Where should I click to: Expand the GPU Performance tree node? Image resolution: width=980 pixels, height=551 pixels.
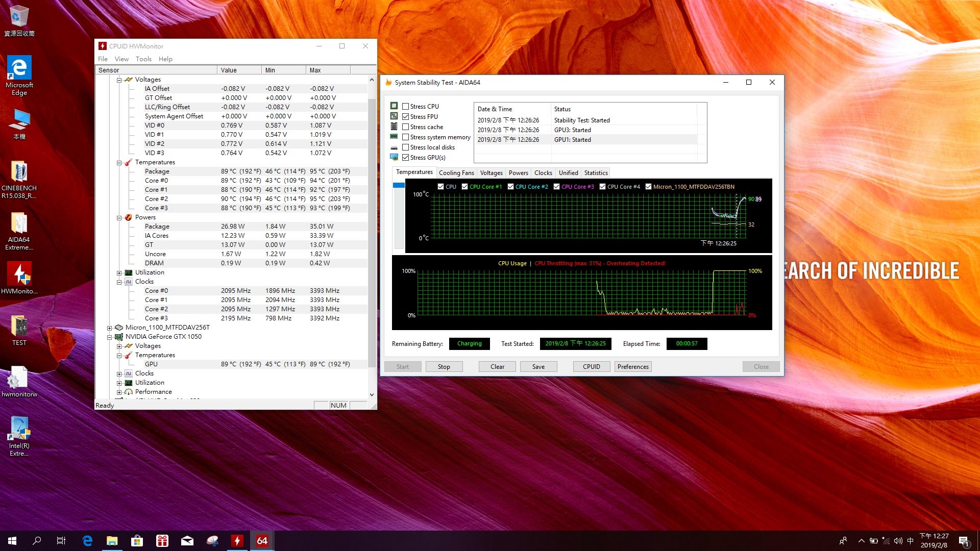pos(119,392)
